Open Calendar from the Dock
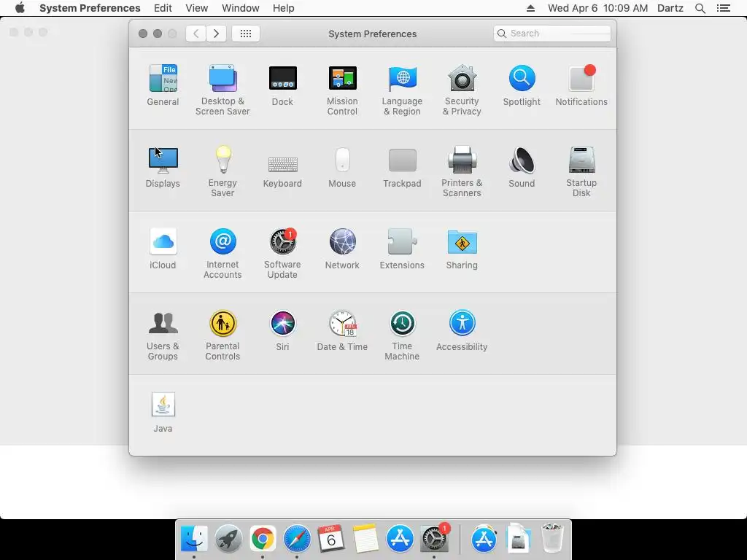This screenshot has width=747, height=560. (x=331, y=539)
